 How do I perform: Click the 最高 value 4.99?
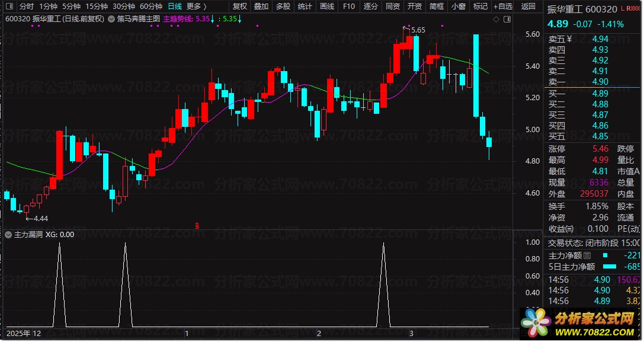coord(600,160)
